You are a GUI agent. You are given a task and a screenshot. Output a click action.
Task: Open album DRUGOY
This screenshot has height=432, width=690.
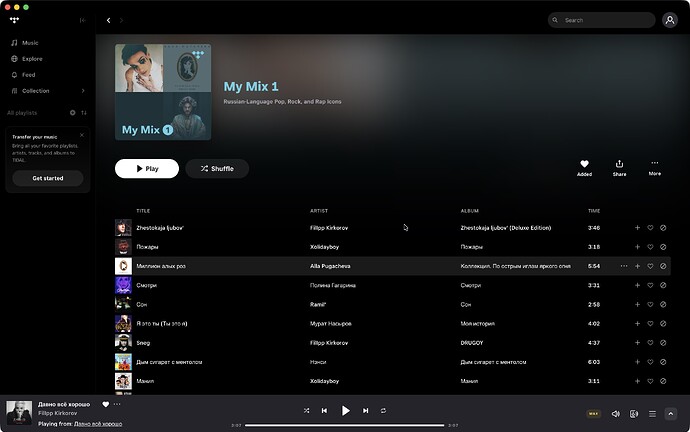pos(472,343)
